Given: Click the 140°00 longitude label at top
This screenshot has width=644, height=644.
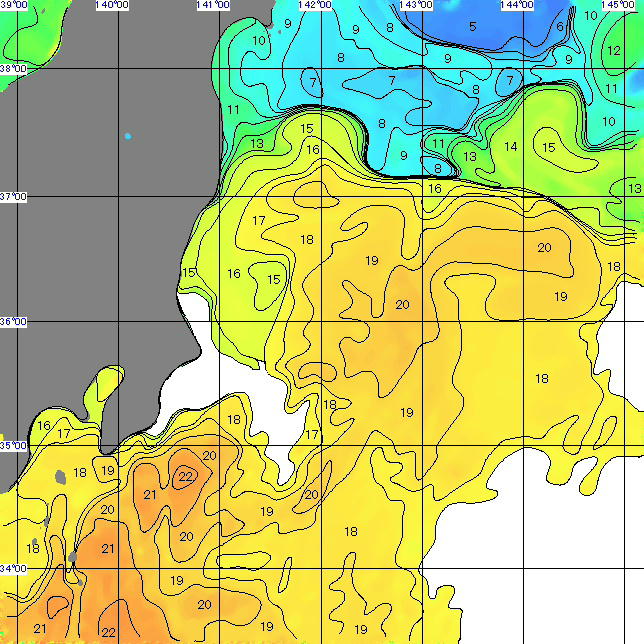Looking at the screenshot, I should pyautogui.click(x=111, y=5).
